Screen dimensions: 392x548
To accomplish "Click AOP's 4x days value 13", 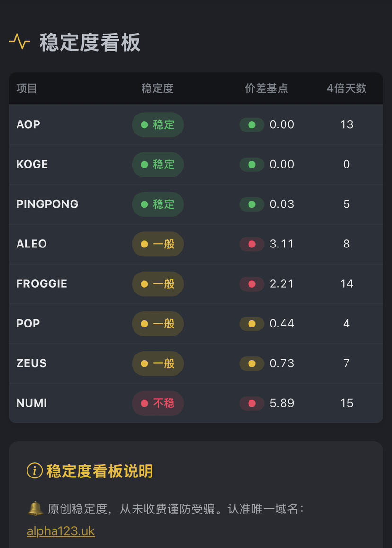I will [x=347, y=125].
